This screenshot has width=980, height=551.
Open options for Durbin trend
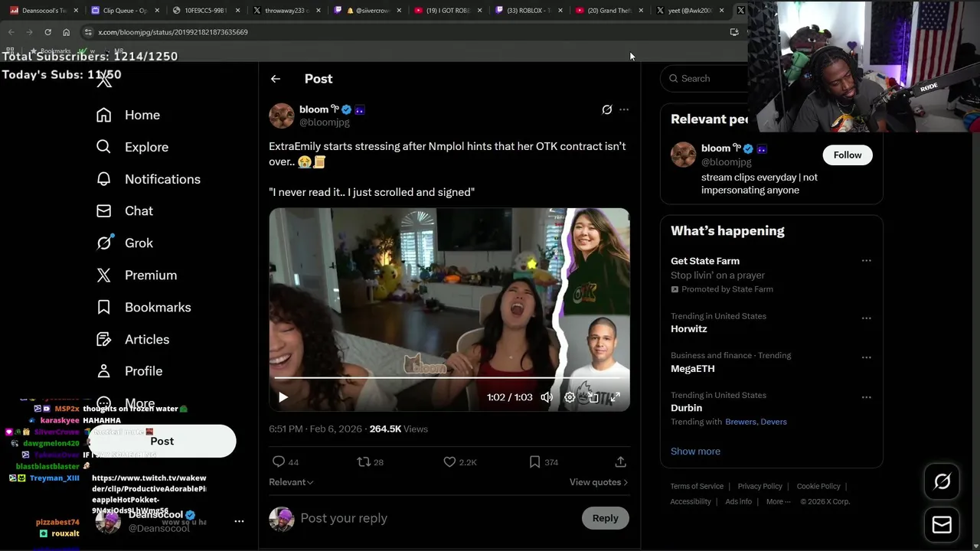click(866, 397)
